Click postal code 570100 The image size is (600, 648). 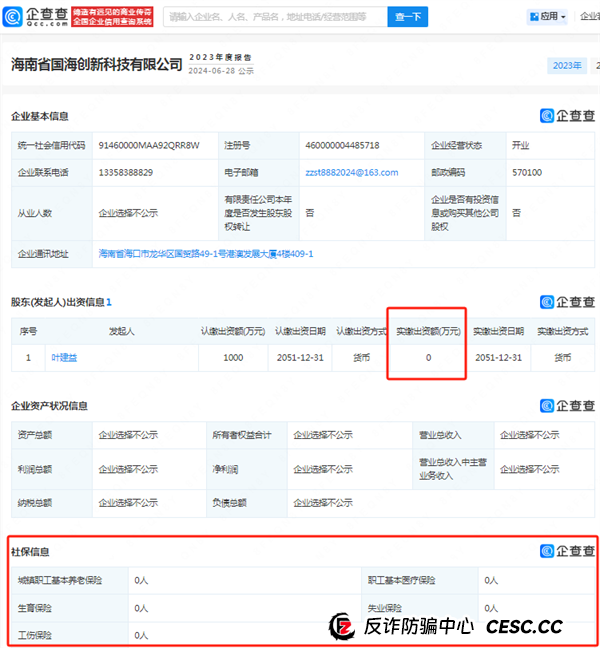[527, 173]
